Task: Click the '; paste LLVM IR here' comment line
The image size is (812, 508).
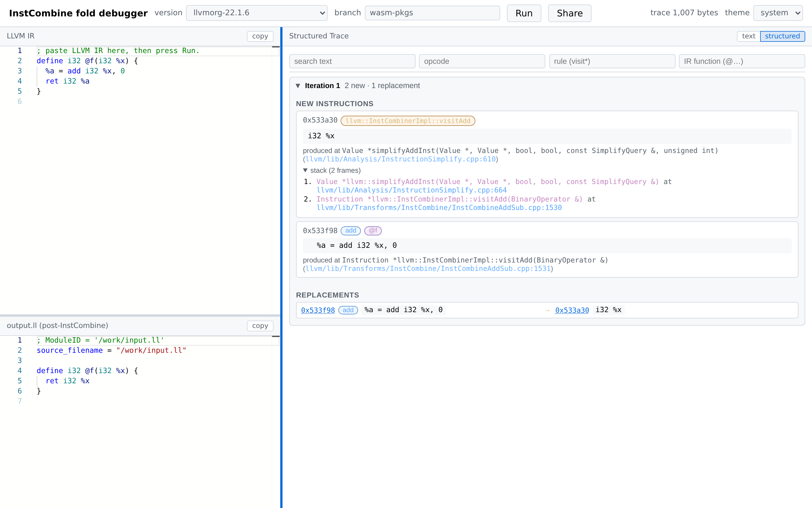Action: click(118, 51)
